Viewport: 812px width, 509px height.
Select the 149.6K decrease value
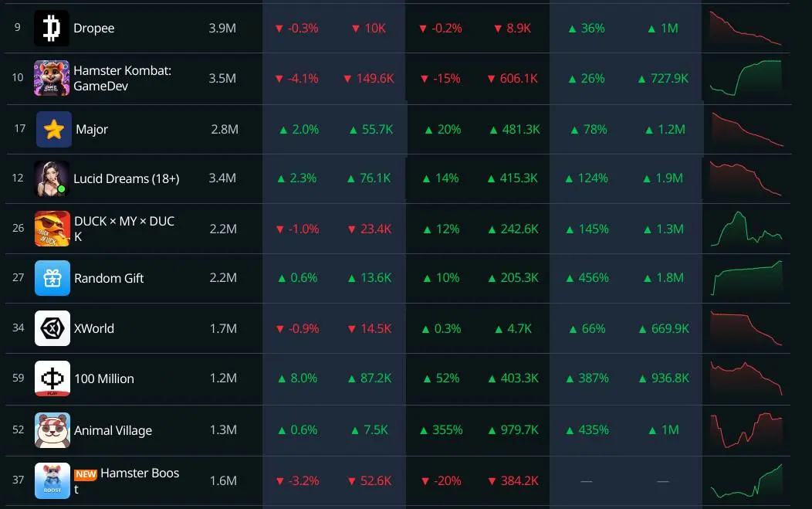(x=369, y=78)
